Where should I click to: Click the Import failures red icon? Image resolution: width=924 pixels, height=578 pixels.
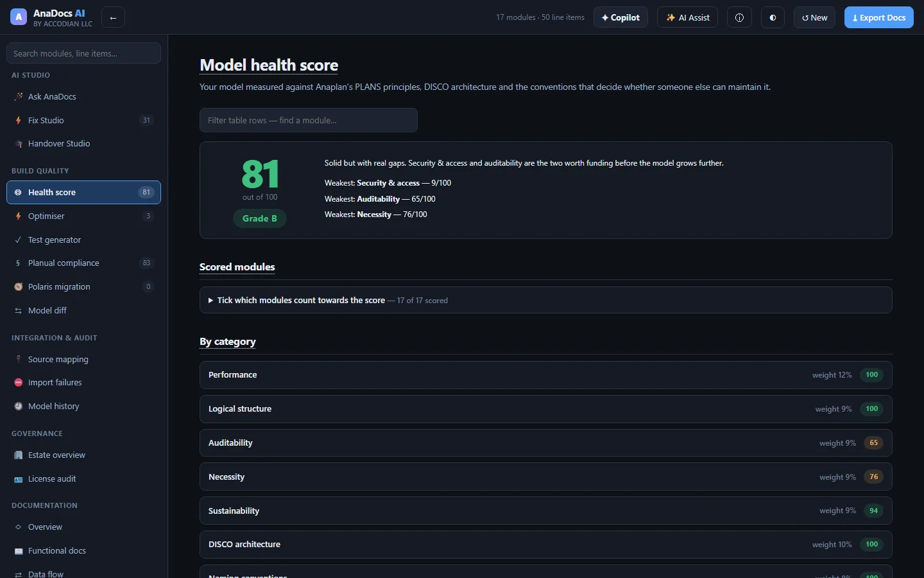coord(19,383)
